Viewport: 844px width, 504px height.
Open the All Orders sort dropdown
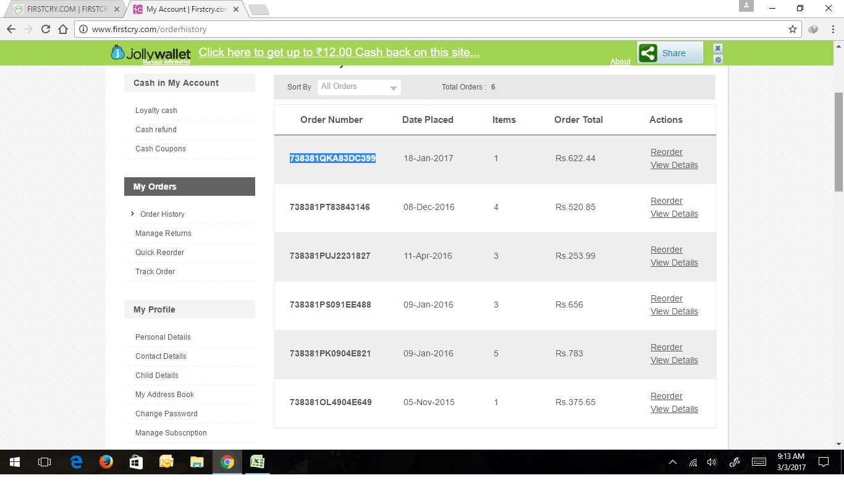tap(359, 87)
